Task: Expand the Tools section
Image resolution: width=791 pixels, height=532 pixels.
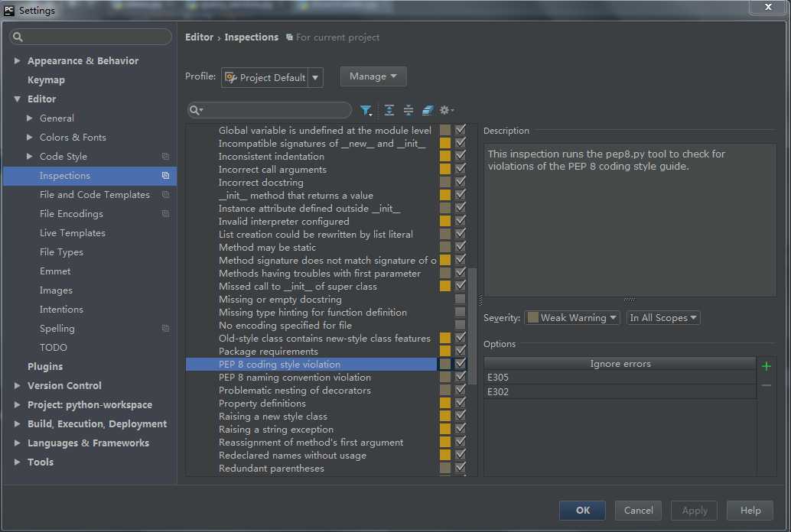Action: pos(17,462)
